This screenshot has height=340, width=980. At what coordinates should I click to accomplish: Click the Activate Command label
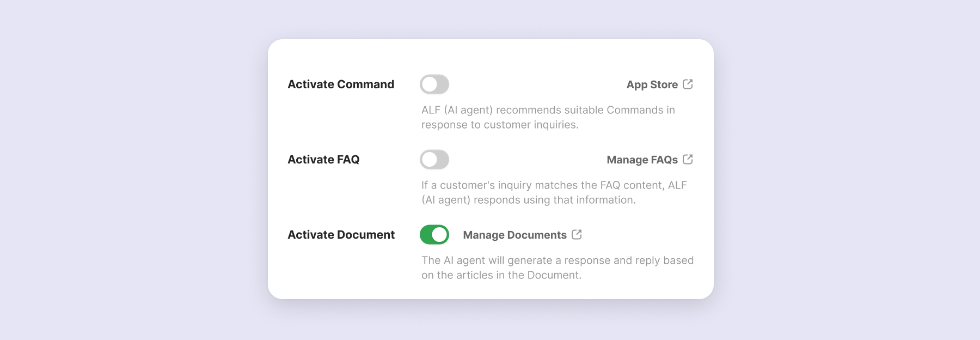[341, 84]
